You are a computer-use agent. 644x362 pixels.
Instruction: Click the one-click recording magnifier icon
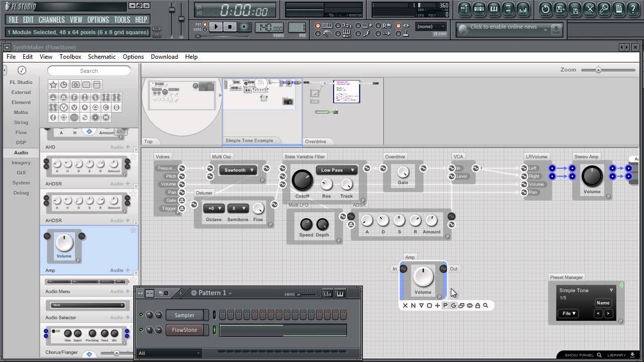tap(604, 9)
